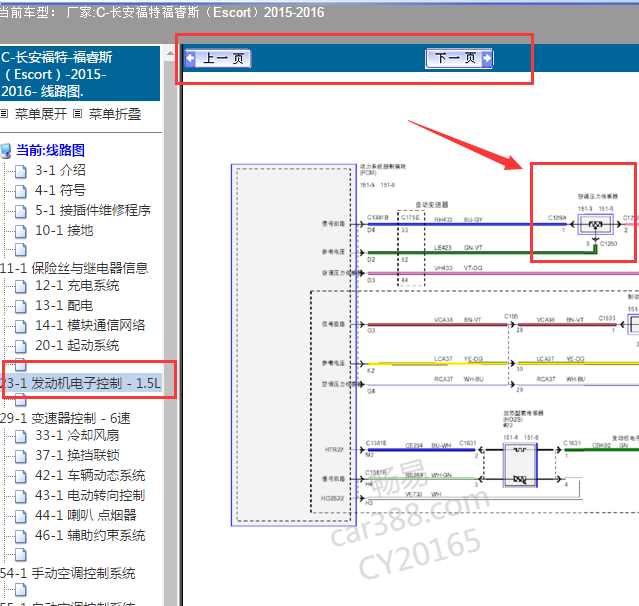
Task: Click document icon next to 14-1 模块通信网络
Action: (21, 326)
